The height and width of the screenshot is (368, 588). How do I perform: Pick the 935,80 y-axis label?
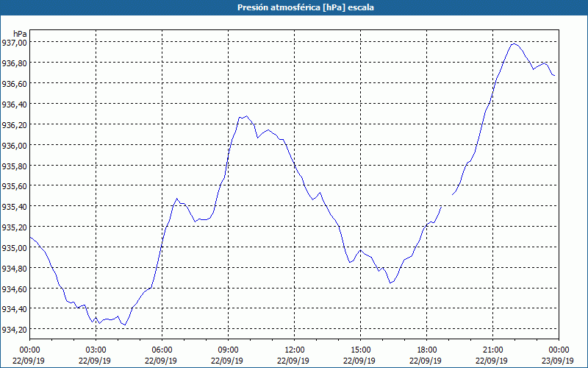[15, 166]
